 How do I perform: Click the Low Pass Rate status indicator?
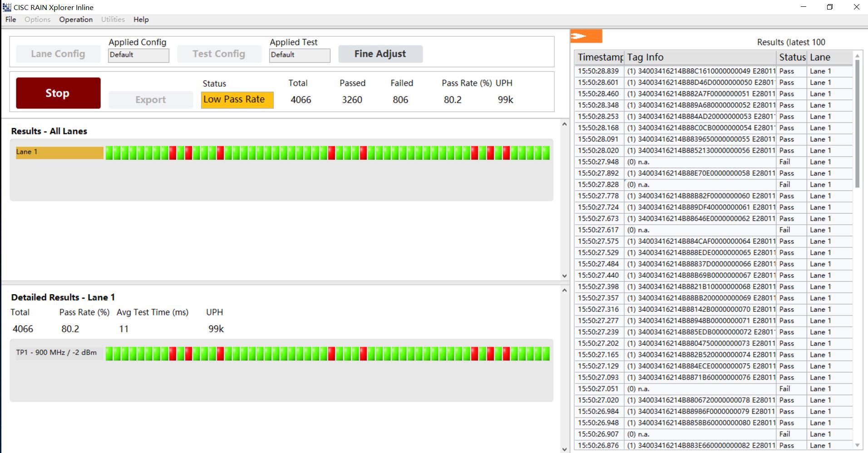click(x=237, y=100)
